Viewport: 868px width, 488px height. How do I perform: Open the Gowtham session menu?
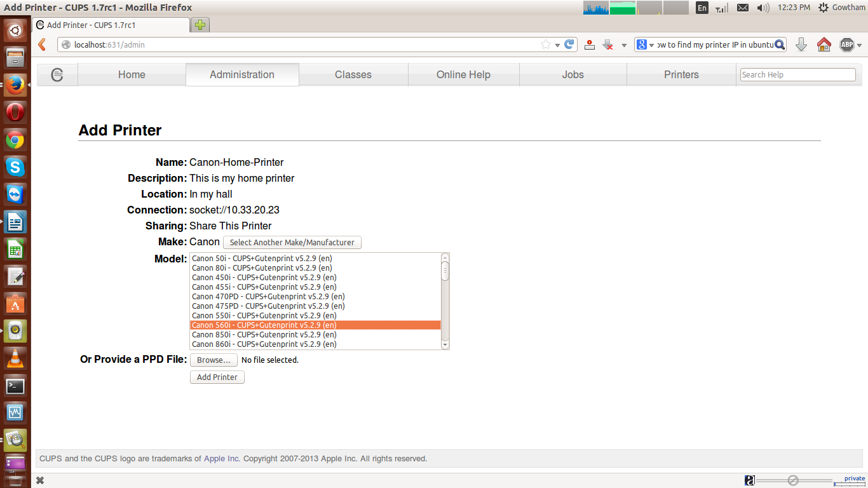click(842, 8)
